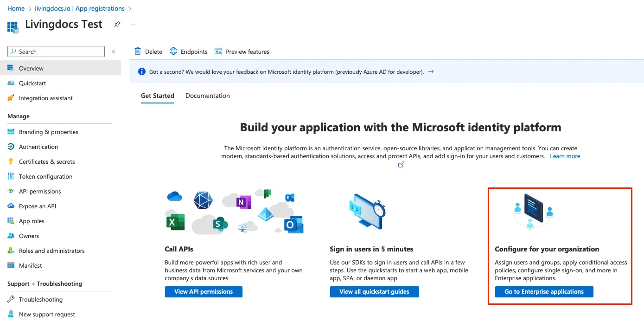
Task: Click the Certificates & secrets key icon
Action: pyautogui.click(x=11, y=161)
